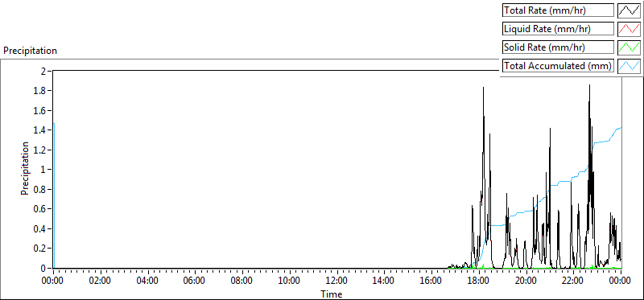Click the 1.2 y-axis tick label
This screenshot has width=644, height=300.
(39, 150)
